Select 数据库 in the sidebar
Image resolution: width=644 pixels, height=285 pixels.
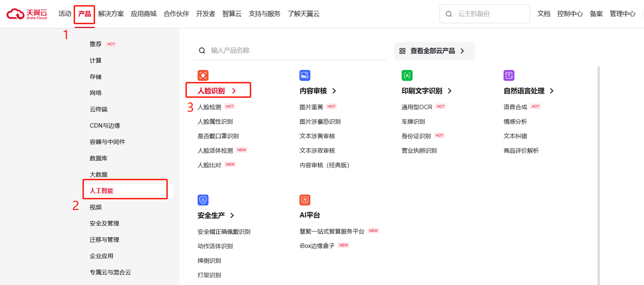[x=98, y=158]
